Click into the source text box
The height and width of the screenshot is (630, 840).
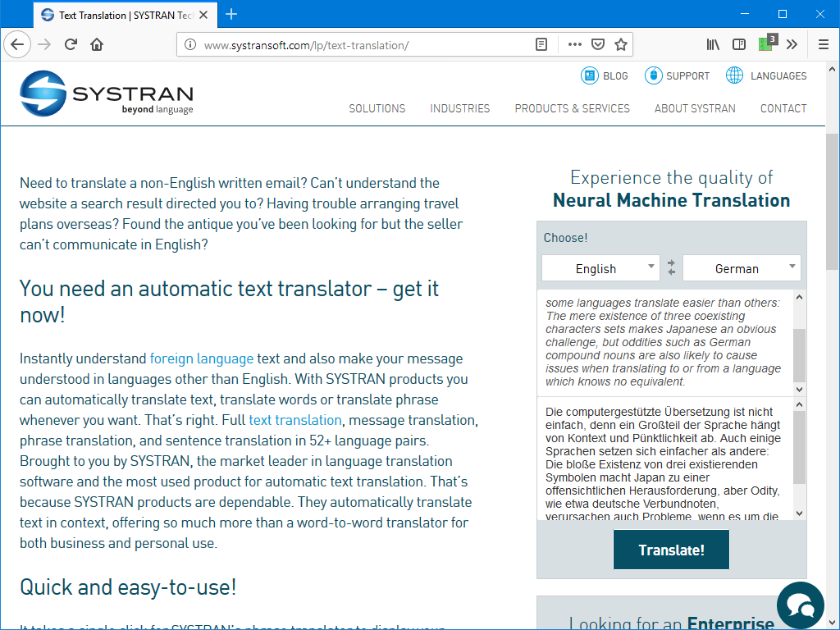pyautogui.click(x=664, y=343)
